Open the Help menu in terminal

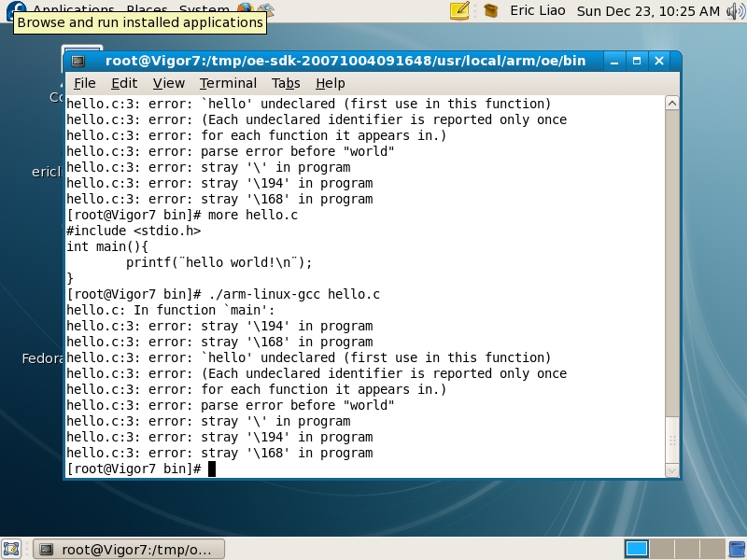click(x=331, y=83)
